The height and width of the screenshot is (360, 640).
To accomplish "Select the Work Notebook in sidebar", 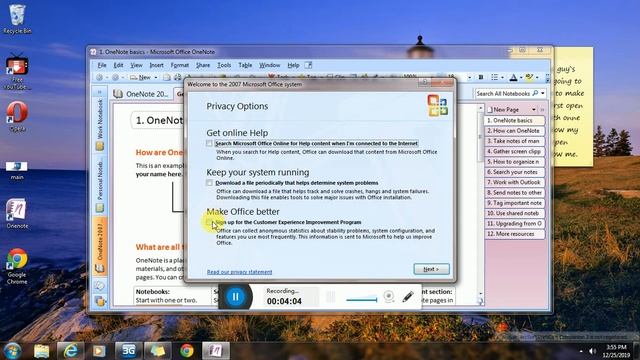I will 100,124.
